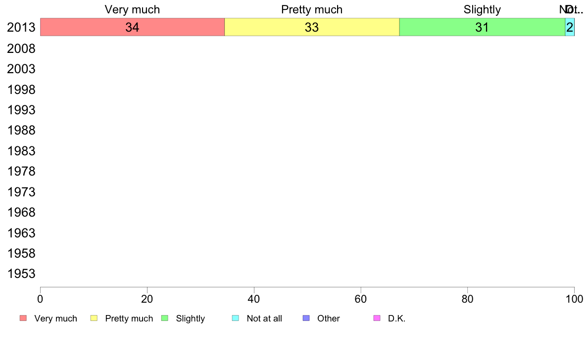
Task: Click the magenta D.K. legend swatch
Action: [x=377, y=318]
